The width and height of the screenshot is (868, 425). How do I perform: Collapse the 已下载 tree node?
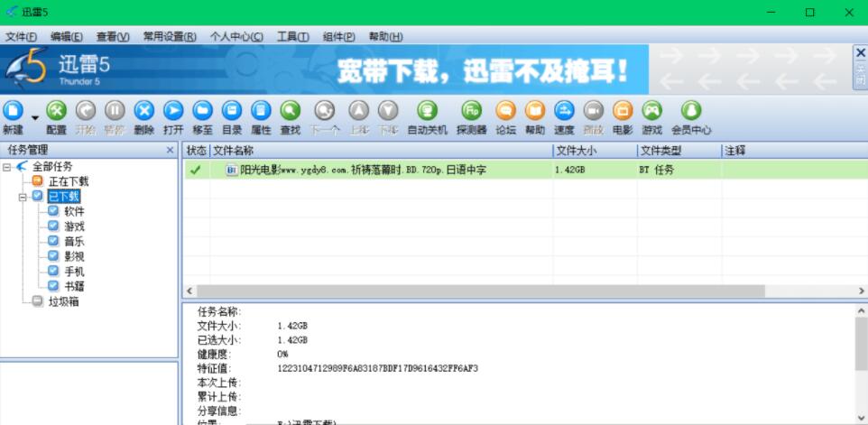click(x=23, y=196)
